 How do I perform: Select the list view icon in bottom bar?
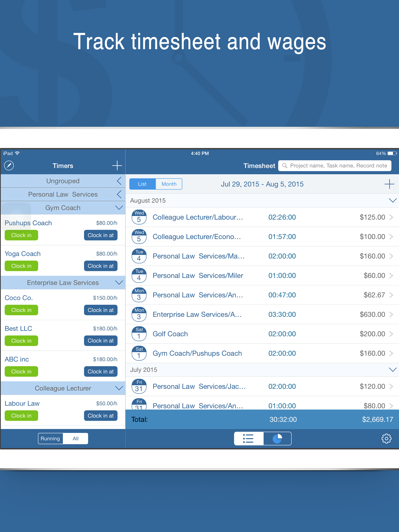pyautogui.click(x=248, y=439)
